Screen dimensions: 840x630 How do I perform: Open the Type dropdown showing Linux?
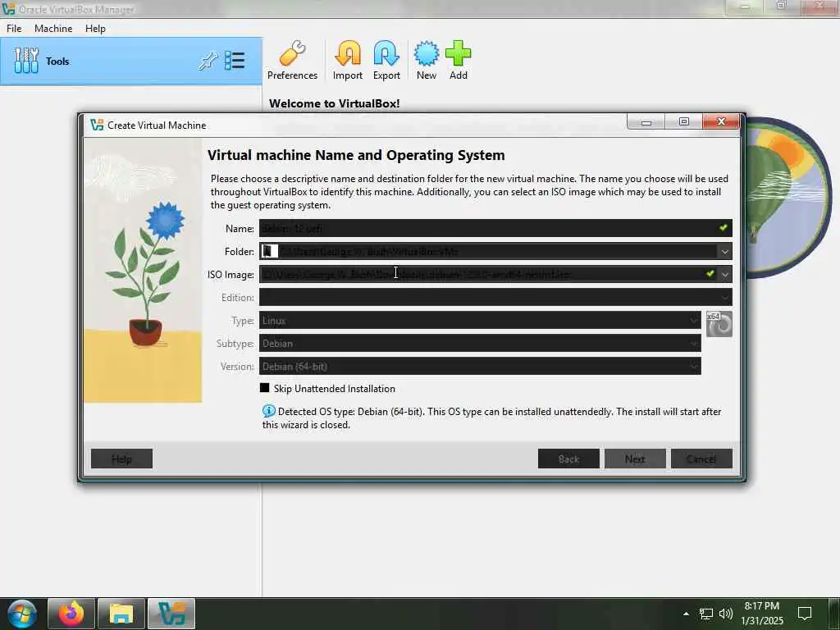[x=480, y=321]
